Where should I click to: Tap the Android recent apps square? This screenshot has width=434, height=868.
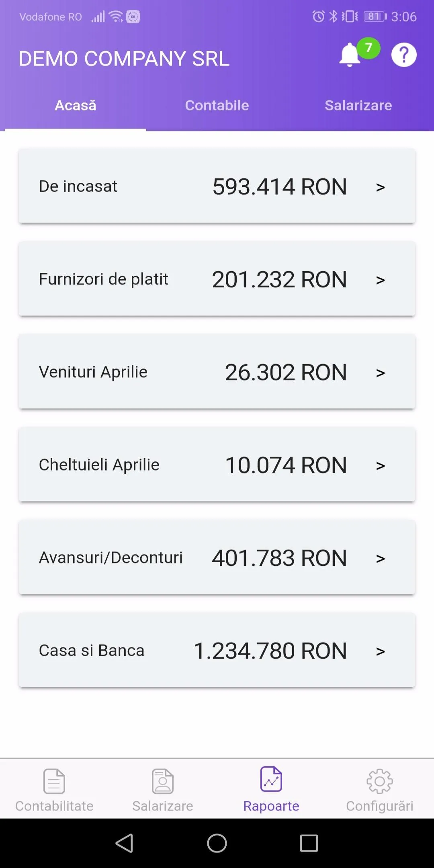(x=309, y=843)
